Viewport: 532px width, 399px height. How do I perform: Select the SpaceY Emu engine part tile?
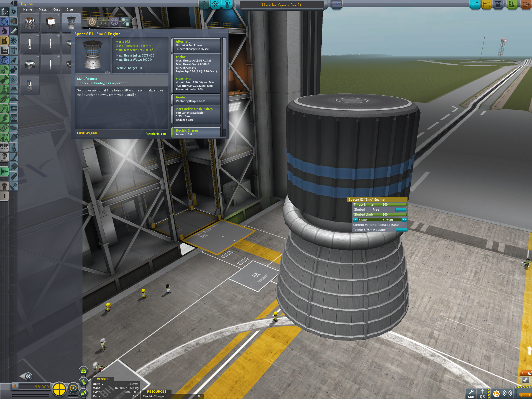[x=71, y=23]
